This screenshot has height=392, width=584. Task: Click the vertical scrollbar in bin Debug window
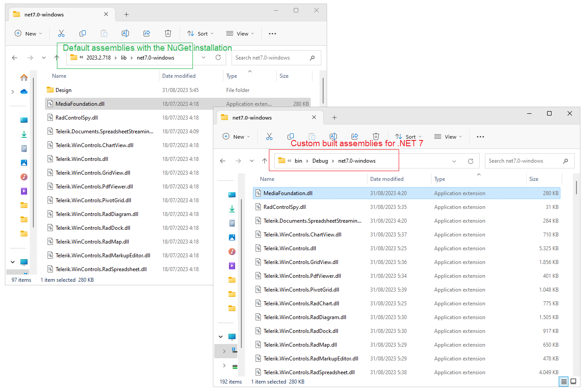[x=576, y=188]
